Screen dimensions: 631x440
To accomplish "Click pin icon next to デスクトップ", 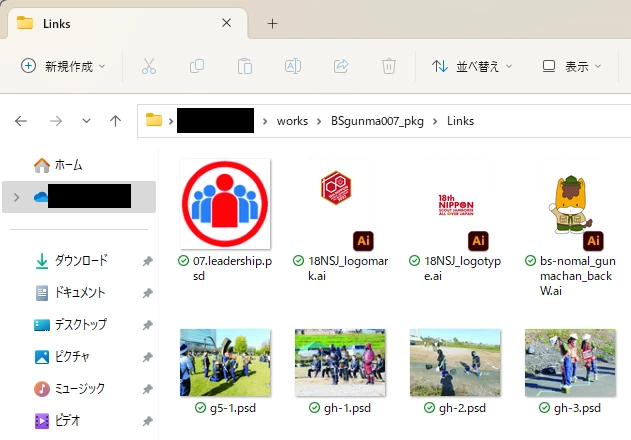I will coord(148,325).
